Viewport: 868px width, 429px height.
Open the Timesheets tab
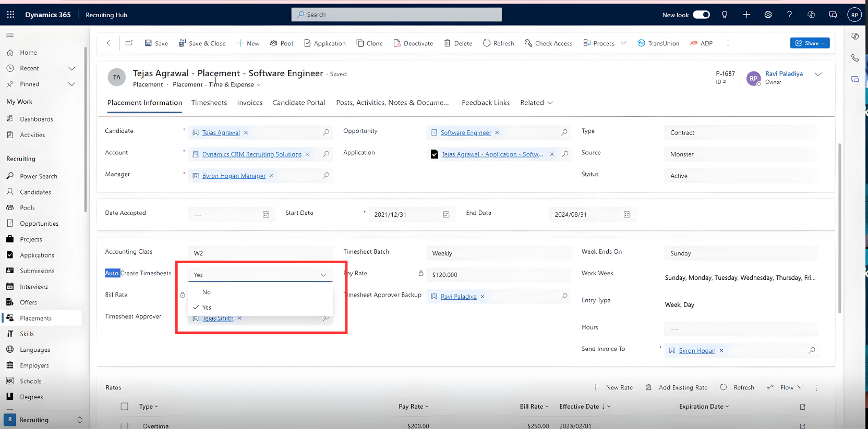pyautogui.click(x=209, y=103)
